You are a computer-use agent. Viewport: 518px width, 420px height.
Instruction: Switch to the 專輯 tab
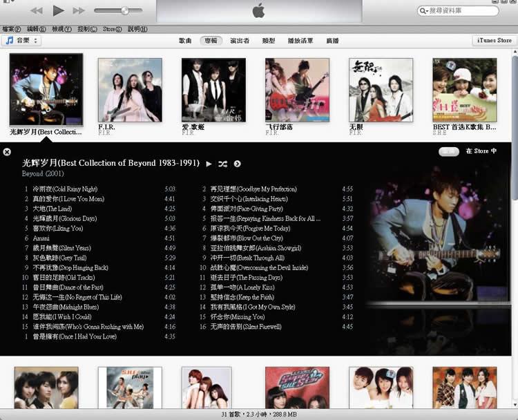[211, 41]
